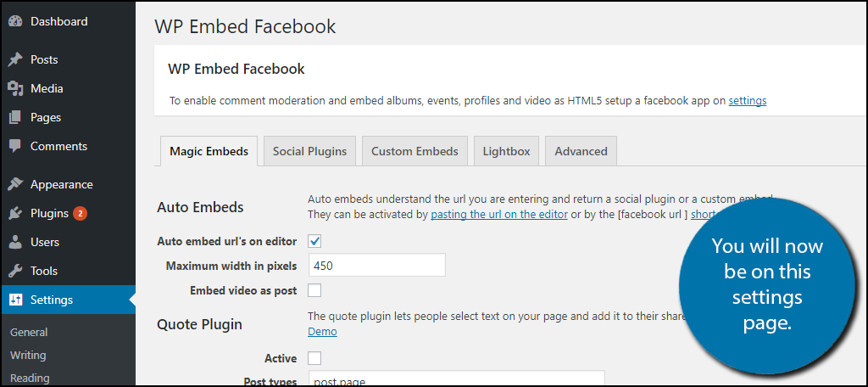Follow the settings link in notice
This screenshot has width=868, height=387.
[x=748, y=101]
